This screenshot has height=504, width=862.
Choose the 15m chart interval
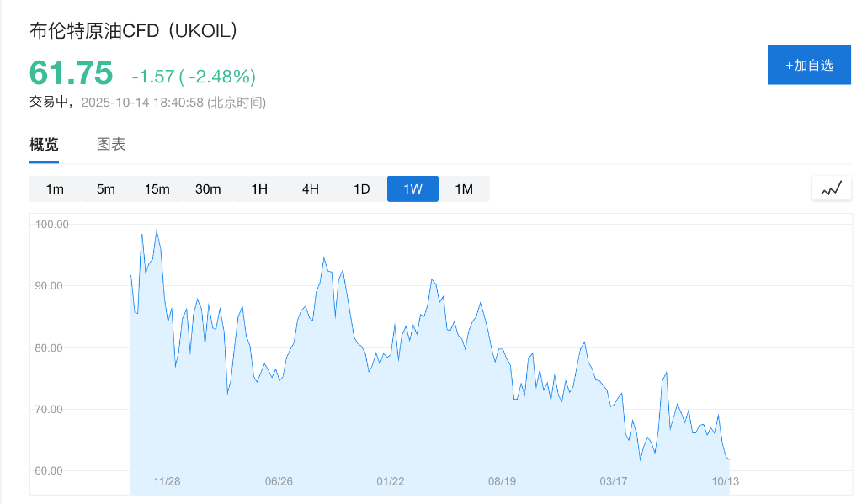pyautogui.click(x=157, y=188)
